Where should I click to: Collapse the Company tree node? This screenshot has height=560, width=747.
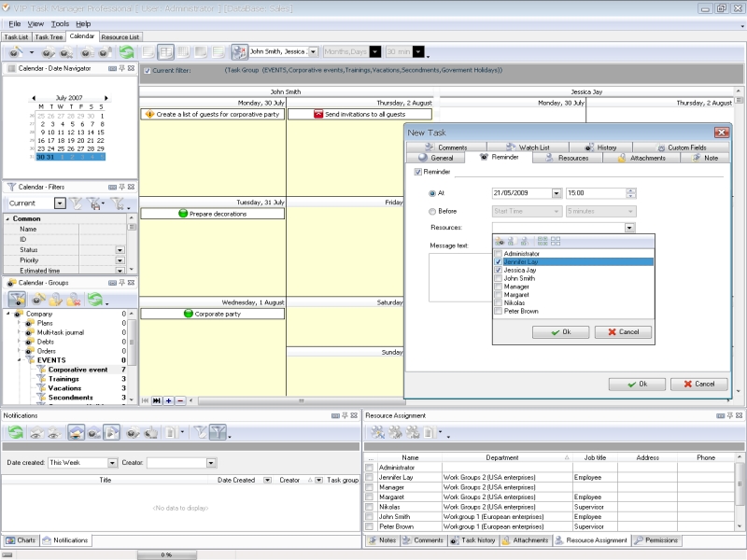click(x=8, y=314)
